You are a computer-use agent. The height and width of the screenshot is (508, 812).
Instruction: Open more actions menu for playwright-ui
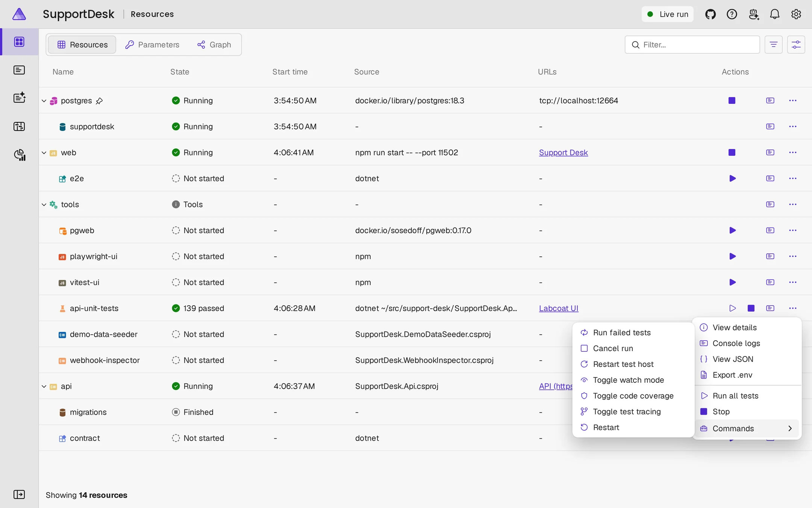pos(793,256)
